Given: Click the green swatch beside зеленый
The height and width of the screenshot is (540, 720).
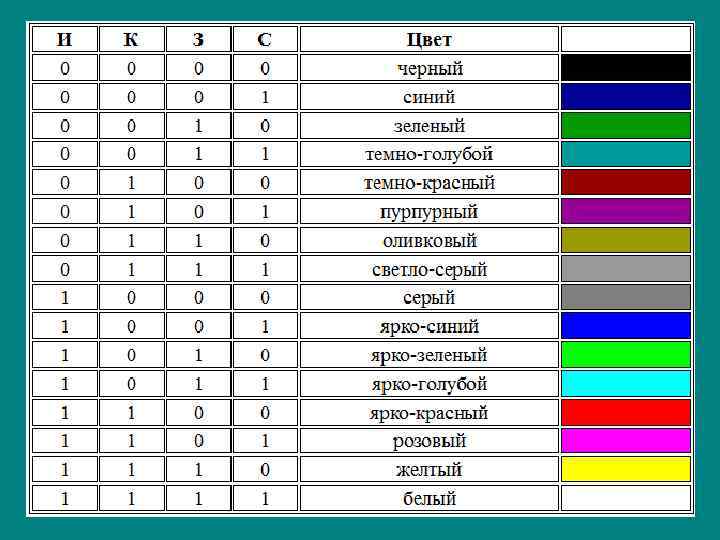Looking at the screenshot, I should 626,125.
